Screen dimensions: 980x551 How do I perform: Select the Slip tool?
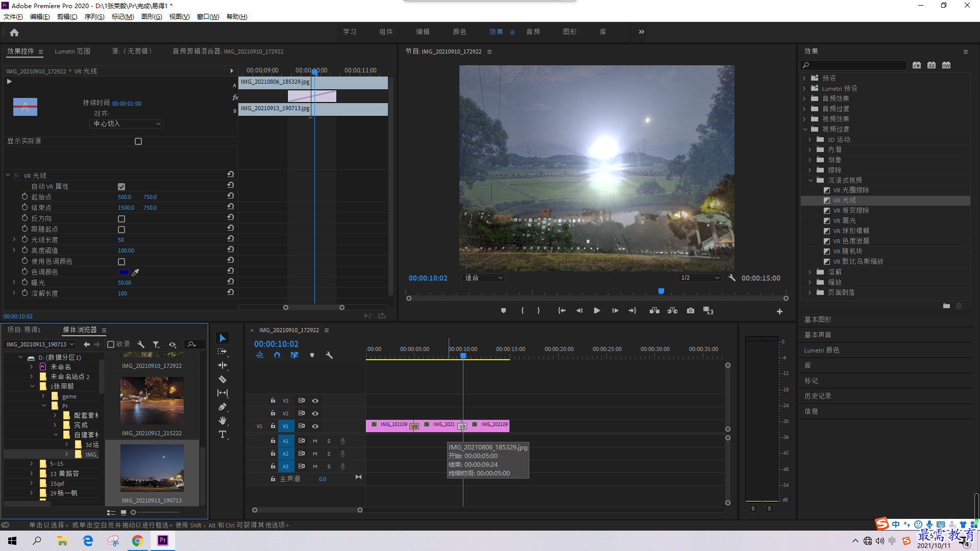coord(223,393)
